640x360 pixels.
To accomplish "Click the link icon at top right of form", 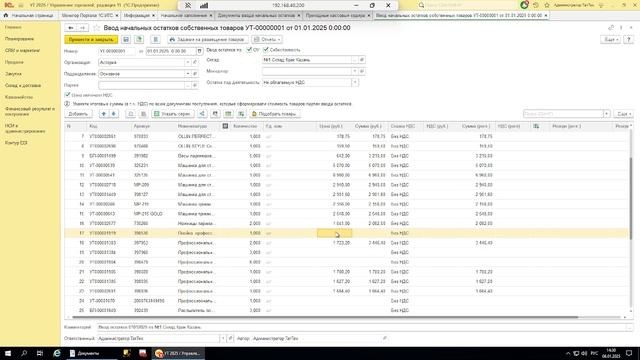I will [x=611, y=28].
